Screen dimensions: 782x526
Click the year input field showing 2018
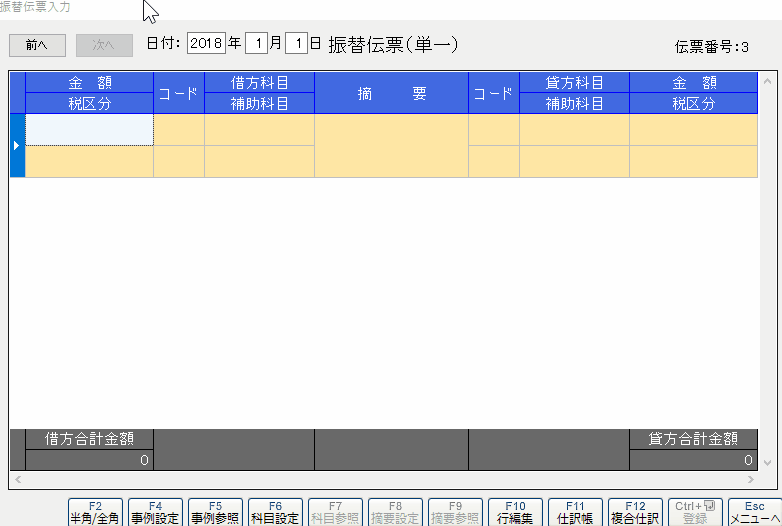coord(206,44)
